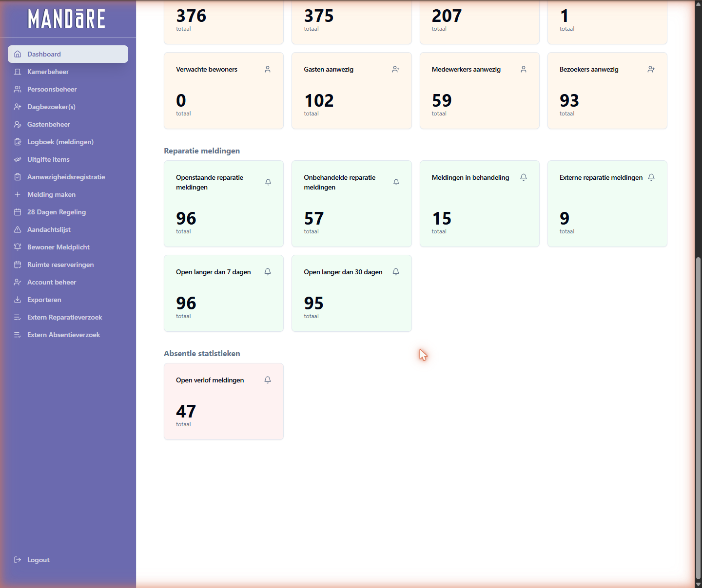The height and width of the screenshot is (588, 702).
Task: Click the Aanwezigheidsregistratie clipboard icon
Action: [18, 177]
